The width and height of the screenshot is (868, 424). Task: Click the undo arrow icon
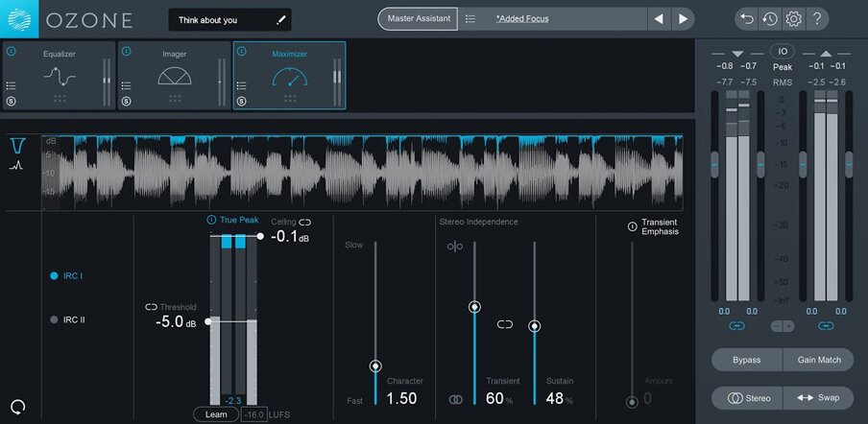click(x=747, y=19)
